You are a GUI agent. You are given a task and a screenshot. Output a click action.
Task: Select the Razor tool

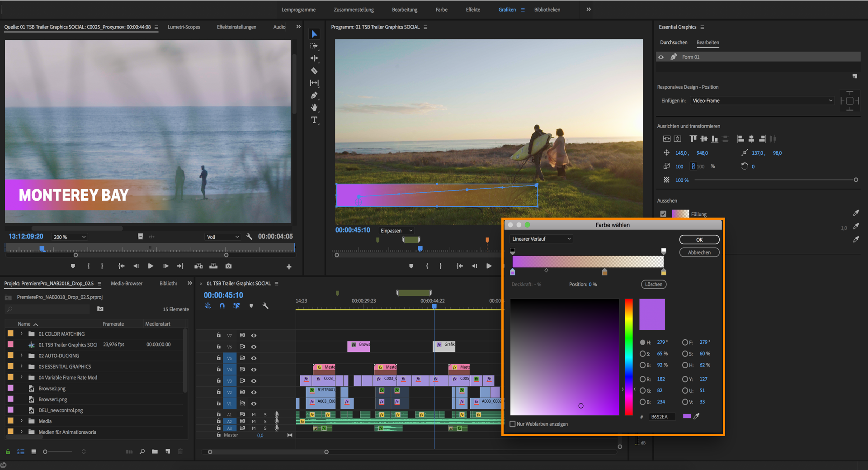(x=314, y=71)
